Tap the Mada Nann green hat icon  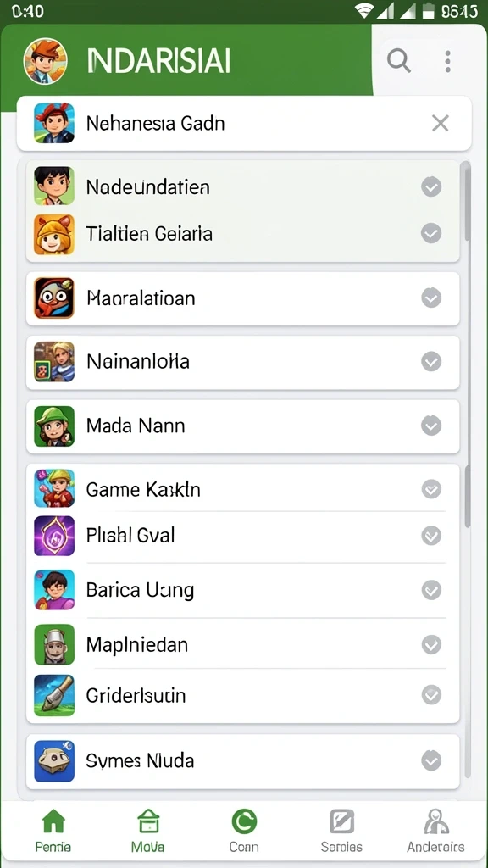(54, 426)
